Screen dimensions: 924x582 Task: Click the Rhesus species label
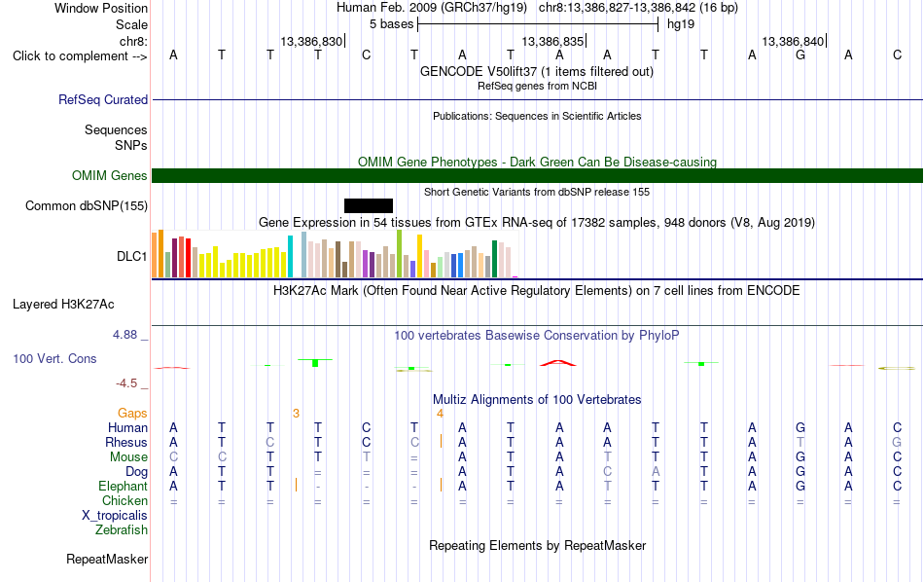pos(126,442)
